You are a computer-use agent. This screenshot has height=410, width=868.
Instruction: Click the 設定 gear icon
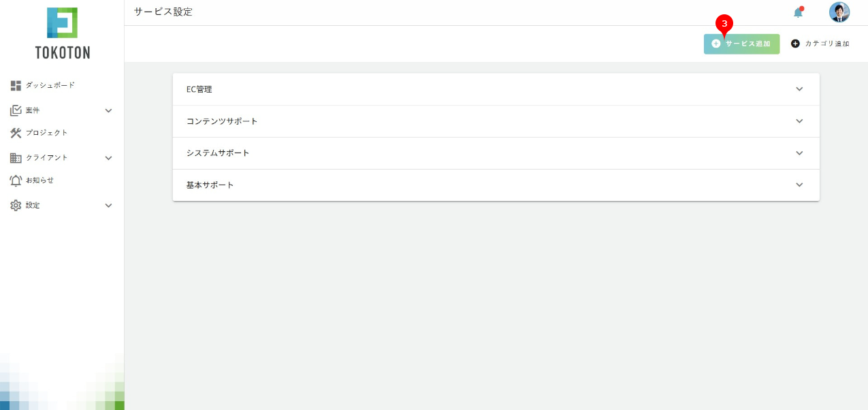click(16, 205)
